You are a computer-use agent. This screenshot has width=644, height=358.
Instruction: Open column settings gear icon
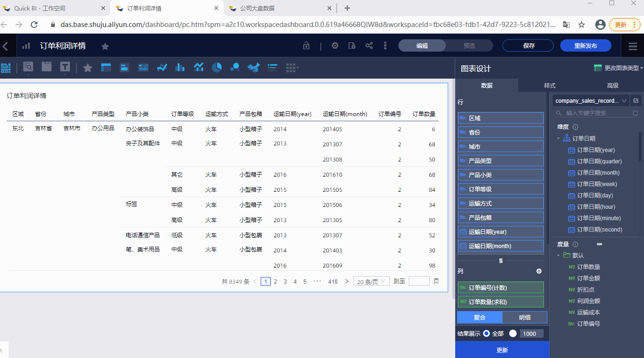click(538, 271)
